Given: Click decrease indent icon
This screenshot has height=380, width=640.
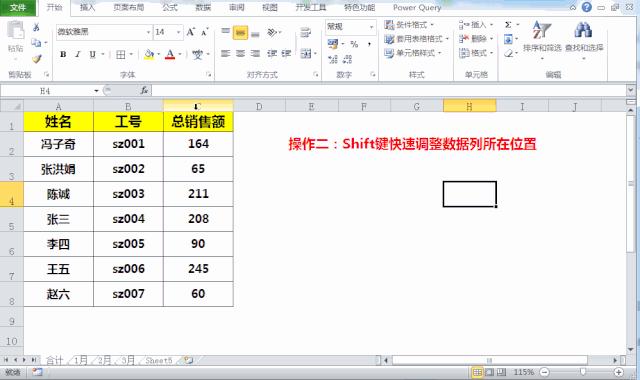Looking at the screenshot, I should click(x=272, y=53).
